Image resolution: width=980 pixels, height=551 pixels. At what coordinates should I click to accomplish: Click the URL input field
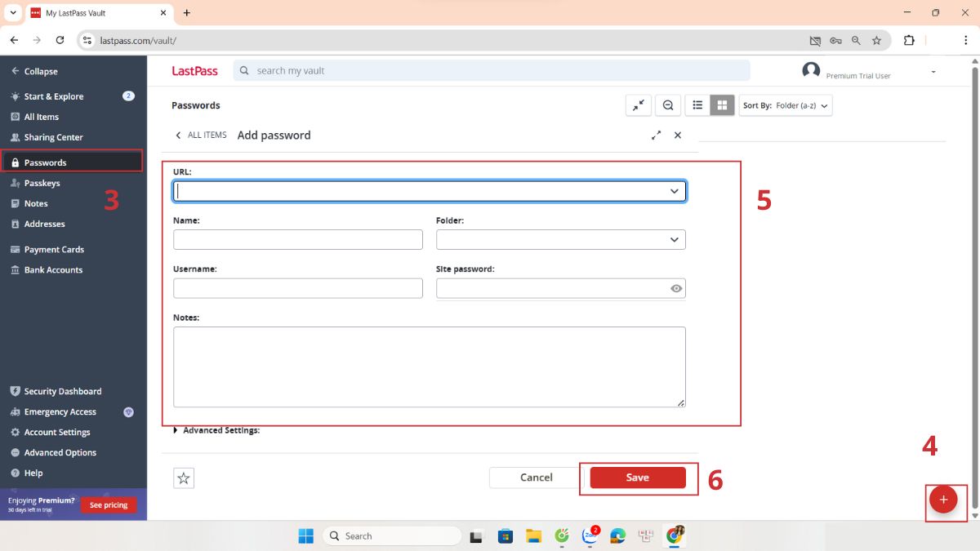coord(430,191)
